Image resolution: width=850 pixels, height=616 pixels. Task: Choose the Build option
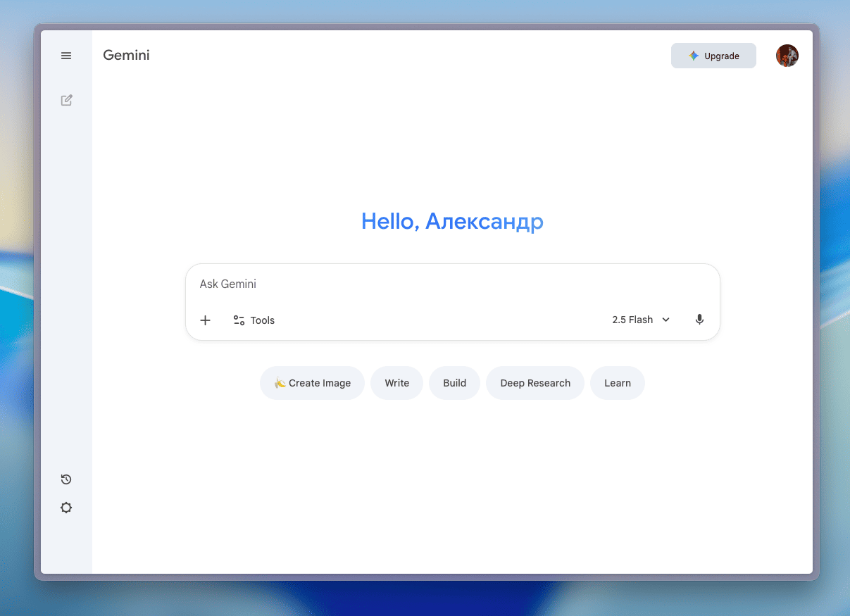(454, 383)
